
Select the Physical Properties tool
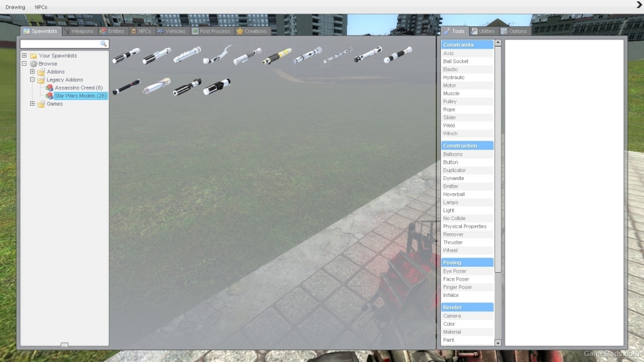click(467, 226)
